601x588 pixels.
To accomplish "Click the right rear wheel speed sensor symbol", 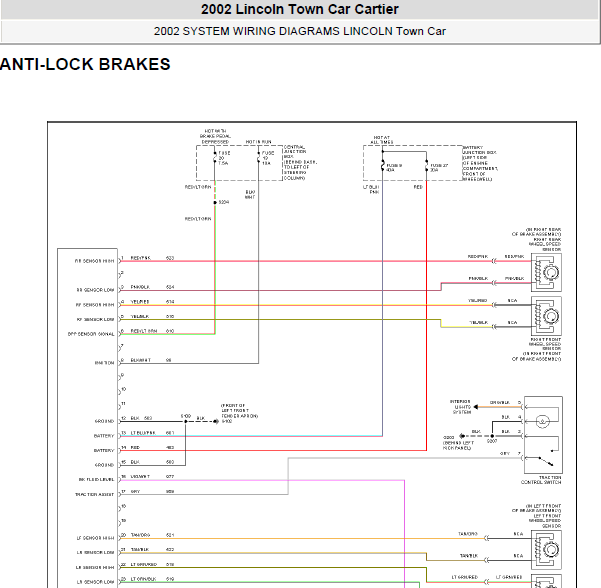I will click(546, 272).
